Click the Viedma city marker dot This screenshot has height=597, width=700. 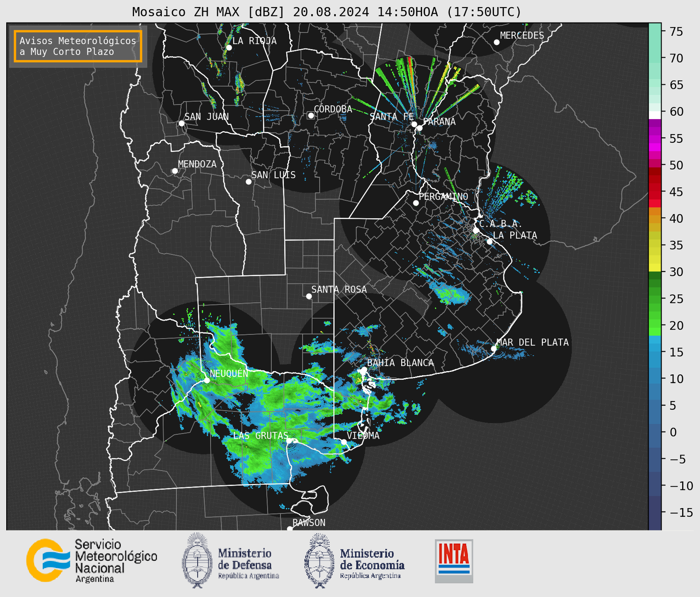click(x=344, y=442)
